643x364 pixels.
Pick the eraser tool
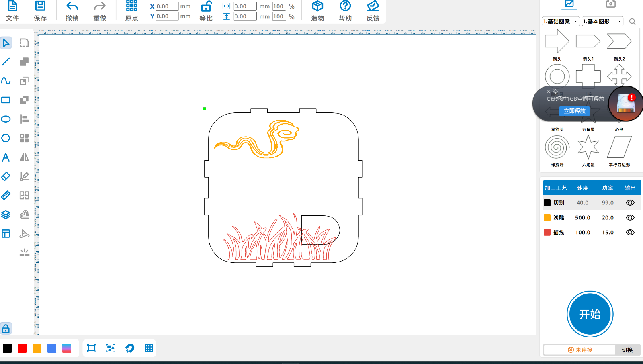point(6,176)
